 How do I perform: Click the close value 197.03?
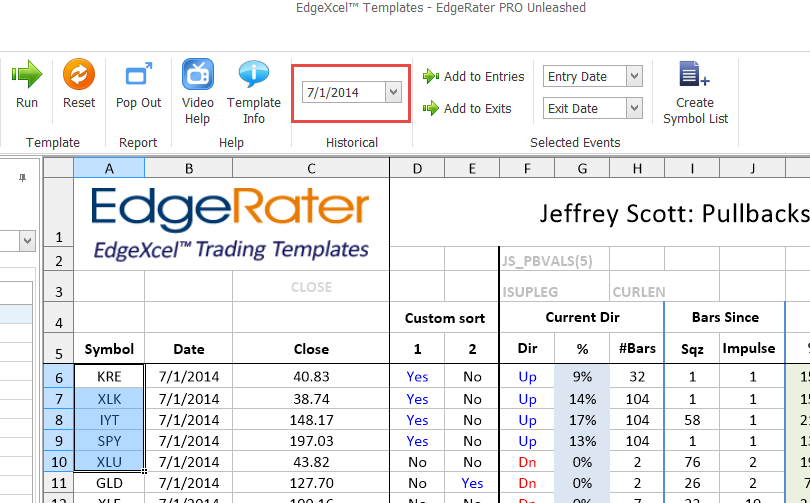pos(311,441)
